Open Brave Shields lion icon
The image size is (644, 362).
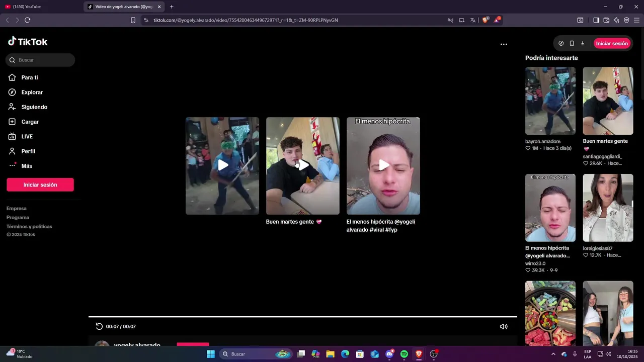[486, 20]
